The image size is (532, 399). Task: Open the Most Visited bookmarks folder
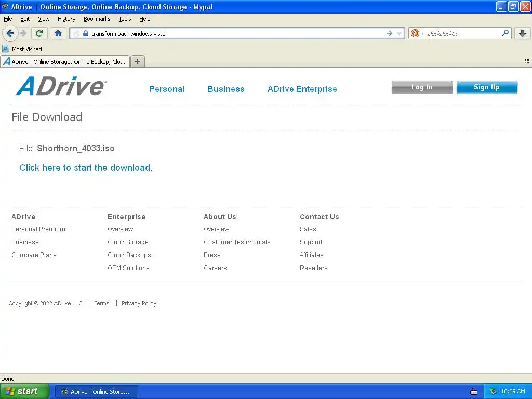(x=22, y=49)
